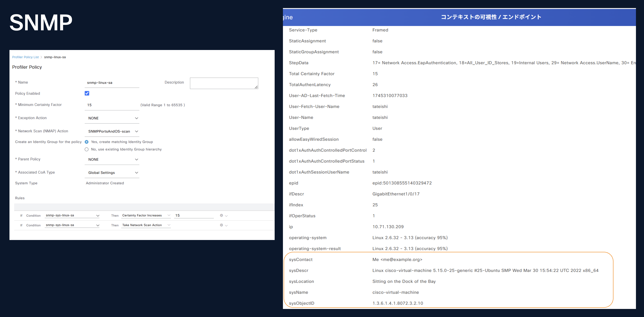The image size is (644, 317).
Task: Edit the Name field containing snmp-linux-sa
Action: tap(112, 82)
